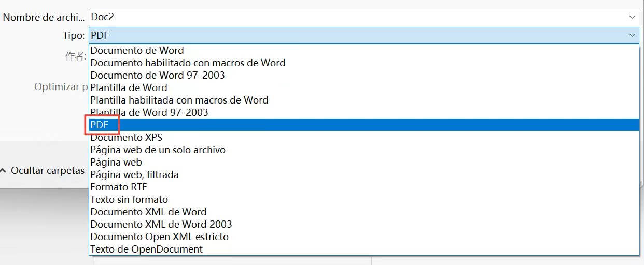Image resolution: width=644 pixels, height=265 pixels.
Task: Choose 'Página web, filtrada' type
Action: click(x=364, y=174)
